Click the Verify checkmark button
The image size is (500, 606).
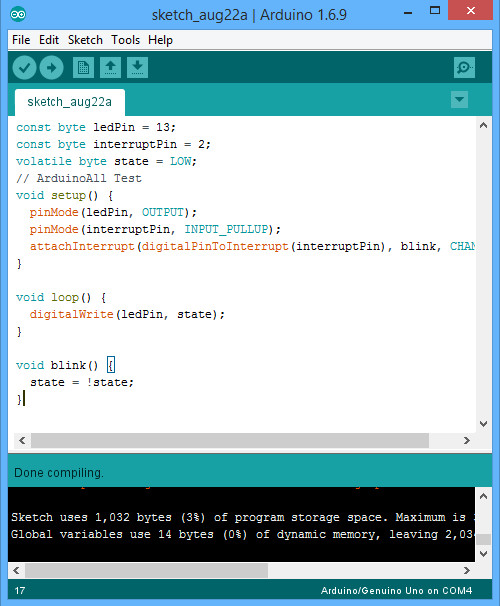pyautogui.click(x=24, y=68)
